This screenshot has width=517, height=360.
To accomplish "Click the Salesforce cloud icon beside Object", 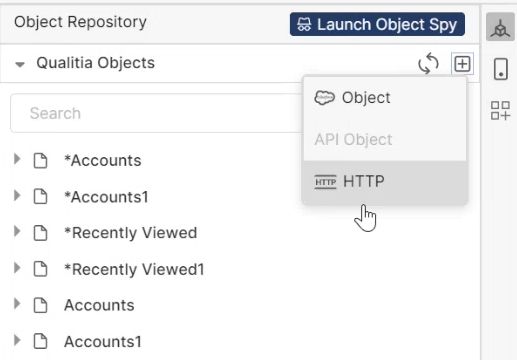I will 324,98.
